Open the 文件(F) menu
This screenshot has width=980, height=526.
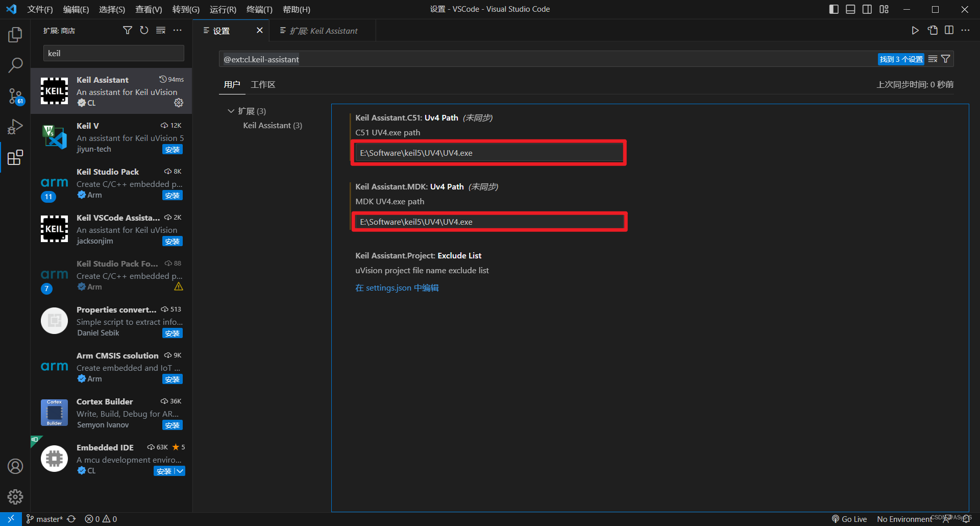[x=40, y=9]
